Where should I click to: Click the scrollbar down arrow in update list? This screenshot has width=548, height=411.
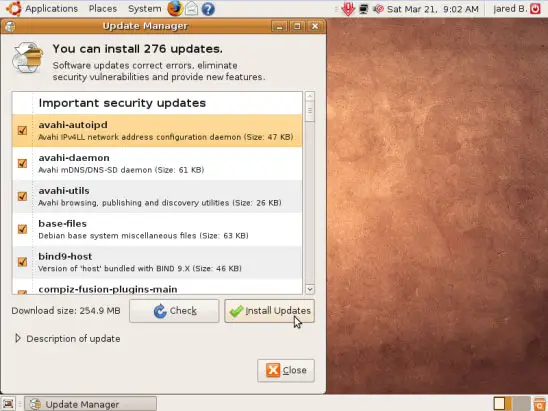click(310, 289)
